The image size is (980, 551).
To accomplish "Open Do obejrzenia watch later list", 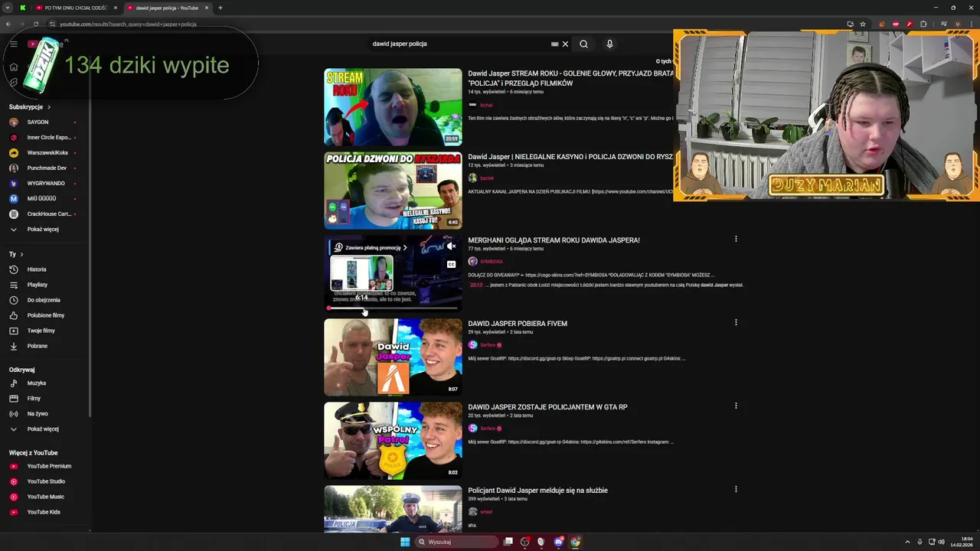I will (43, 300).
